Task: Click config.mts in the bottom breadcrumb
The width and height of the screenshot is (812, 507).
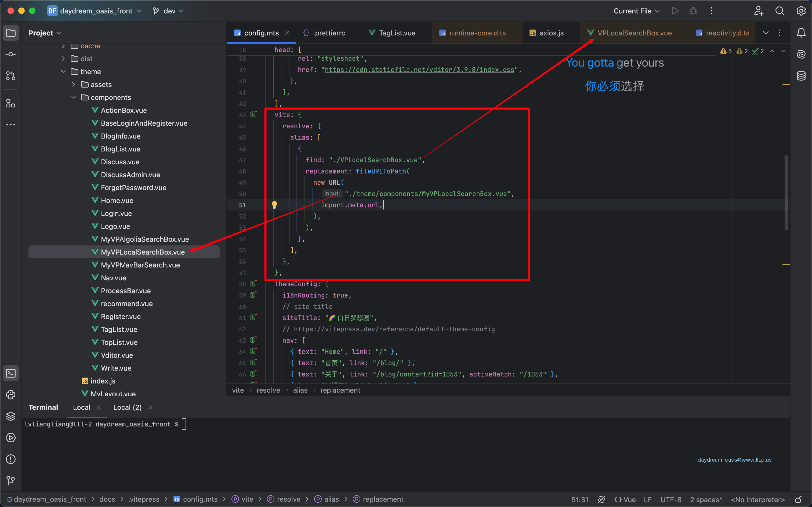Action: click(195, 499)
